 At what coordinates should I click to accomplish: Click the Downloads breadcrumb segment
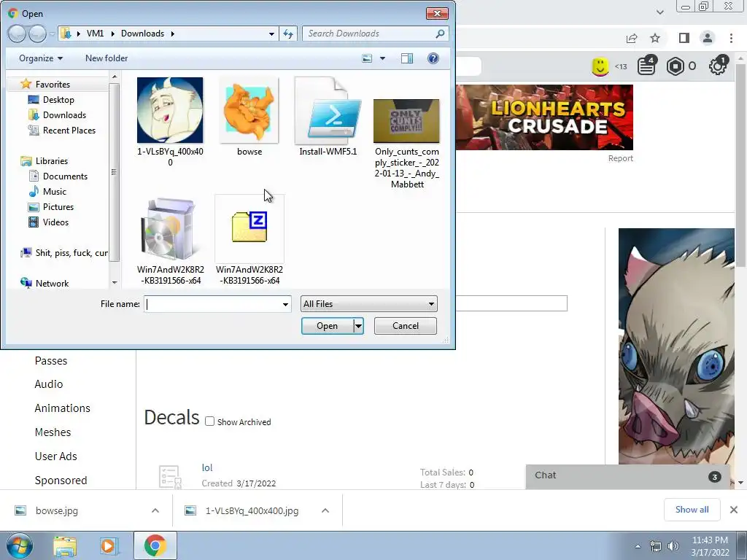pos(142,34)
